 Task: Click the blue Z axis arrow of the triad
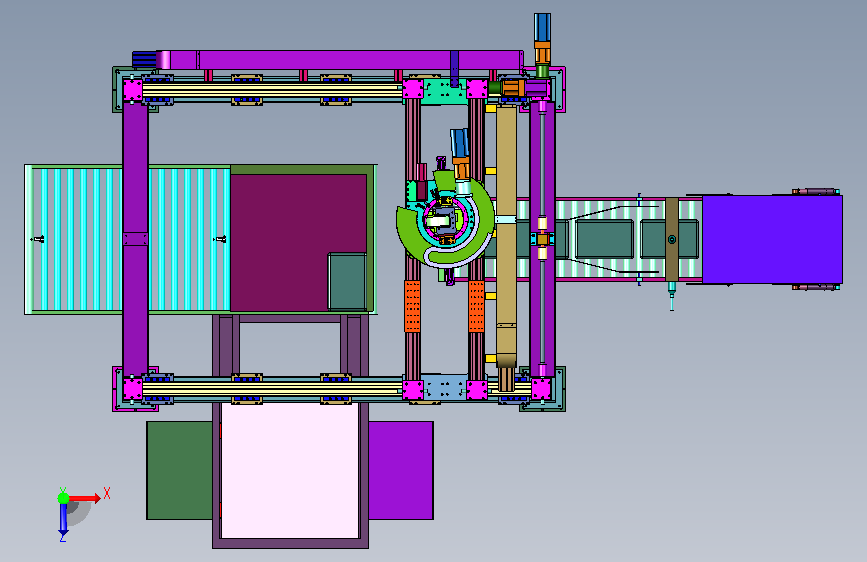click(x=63, y=520)
